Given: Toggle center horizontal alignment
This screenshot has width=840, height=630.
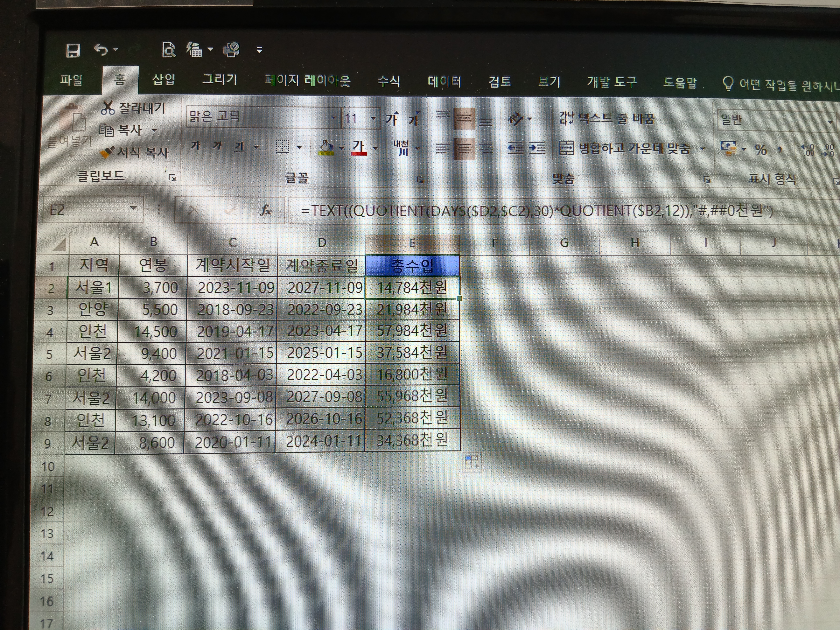Looking at the screenshot, I should click(x=464, y=148).
